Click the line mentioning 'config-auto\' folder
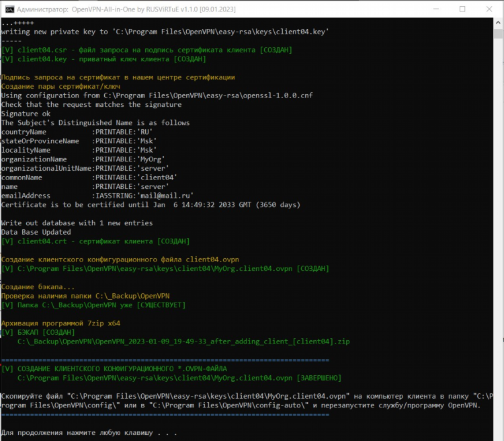The height and width of the screenshot is (441, 504). pos(241,405)
